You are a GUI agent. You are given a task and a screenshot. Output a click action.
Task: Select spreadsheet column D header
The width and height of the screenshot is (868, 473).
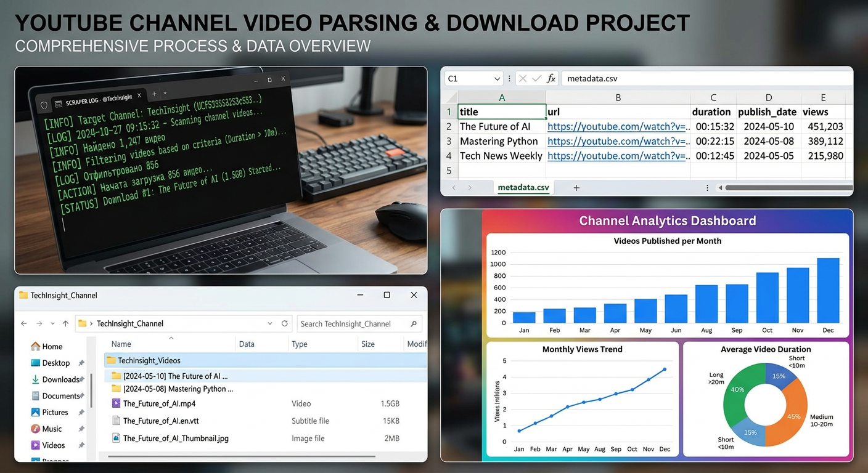click(769, 97)
